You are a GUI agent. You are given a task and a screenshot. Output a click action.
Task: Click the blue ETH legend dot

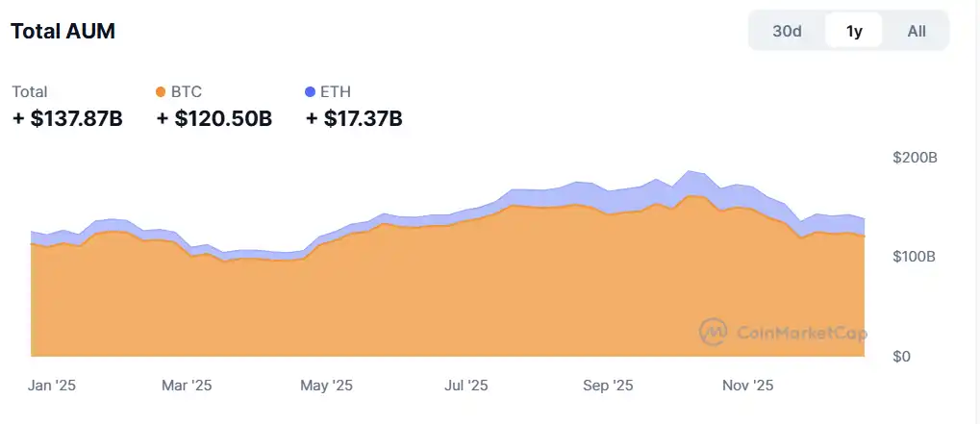coord(310,92)
